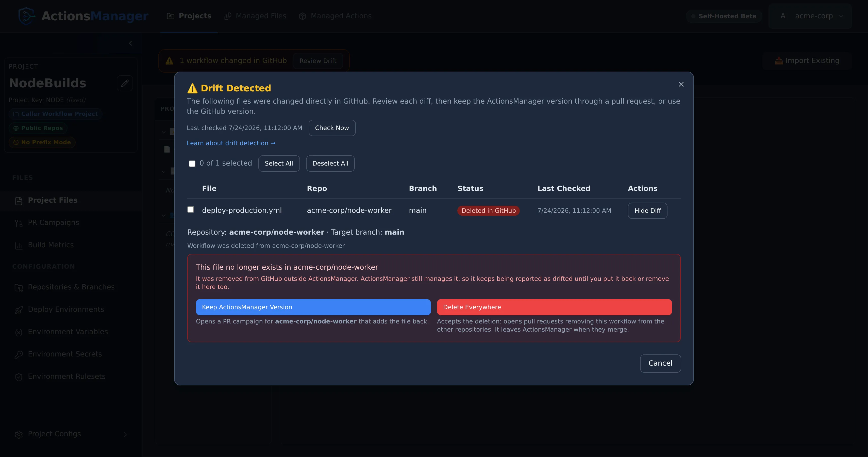Viewport: 868px width, 457px height.
Task: Tick the select-all checkbox beside '0 of 1 selected'
Action: click(192, 164)
